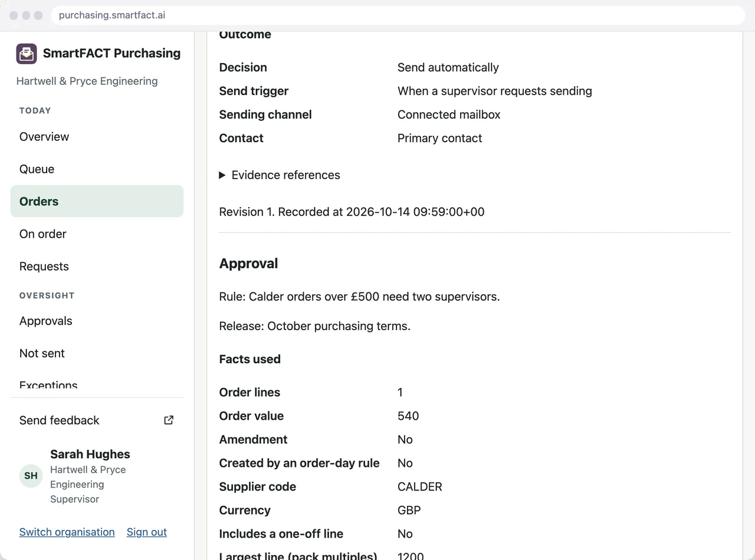Open the Overview page

[97, 137]
